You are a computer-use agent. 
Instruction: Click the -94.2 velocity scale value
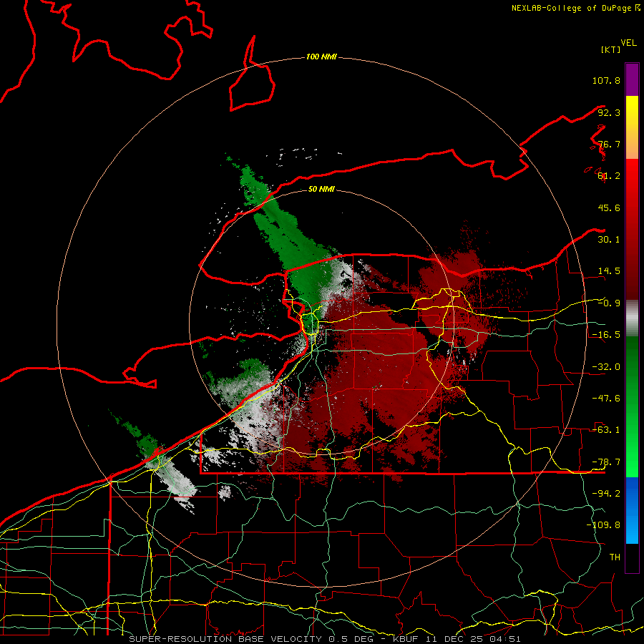tap(606, 494)
